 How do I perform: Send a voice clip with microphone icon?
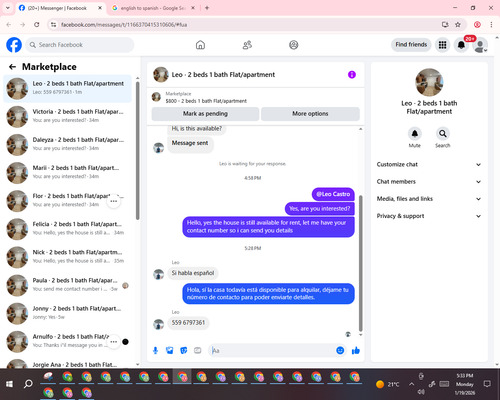point(155,351)
